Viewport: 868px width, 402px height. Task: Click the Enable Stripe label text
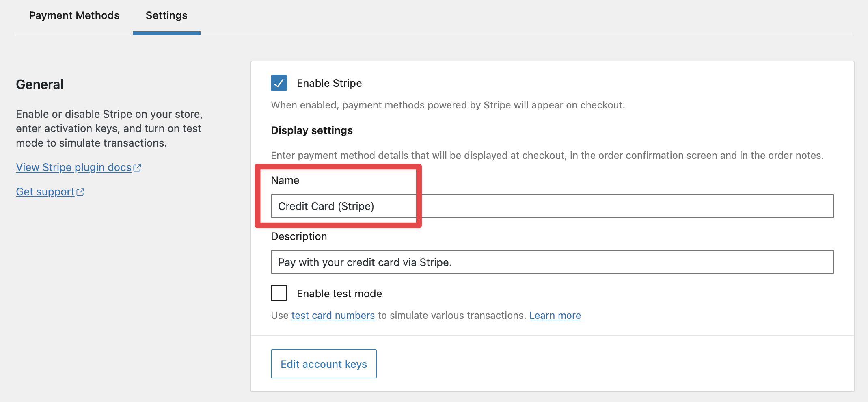pyautogui.click(x=329, y=83)
